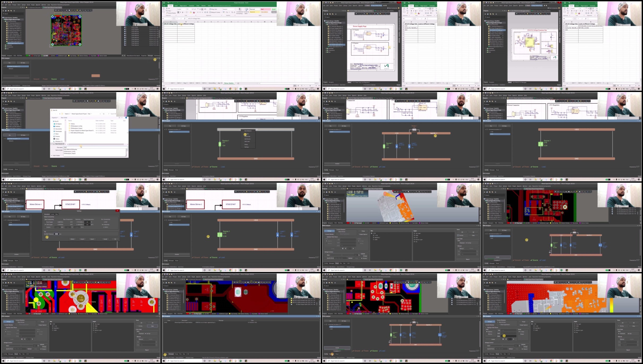Toggle the Source legend check in the context menu frame
This screenshot has height=364, width=643.
click(213, 167)
